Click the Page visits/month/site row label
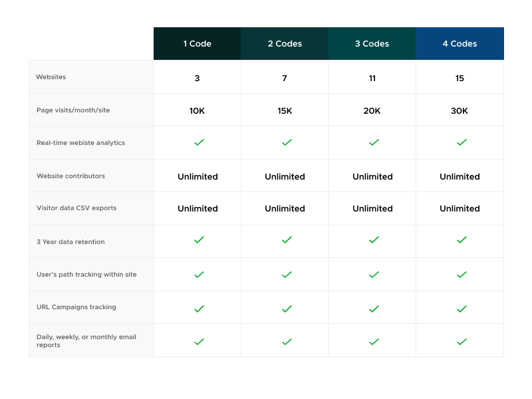Viewport: 532px width, 399px height. [x=73, y=110]
